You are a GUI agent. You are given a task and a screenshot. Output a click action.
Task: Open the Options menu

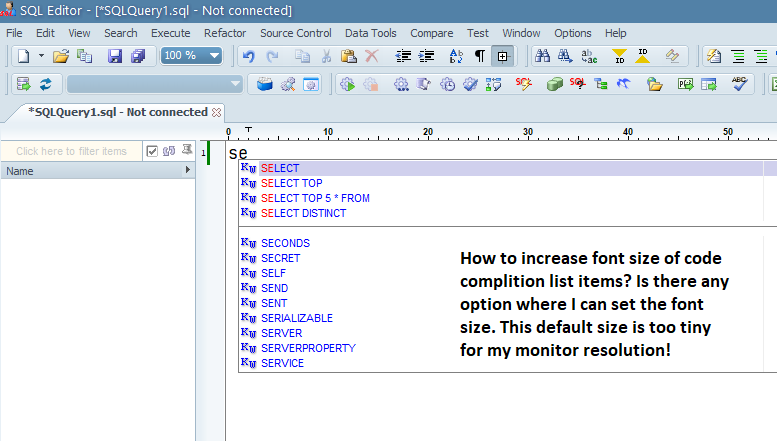tap(573, 33)
